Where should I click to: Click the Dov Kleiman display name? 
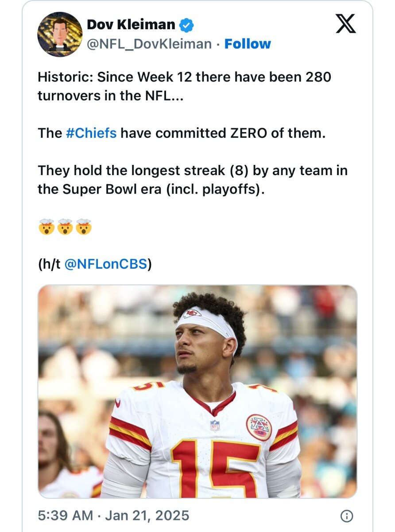[x=131, y=25]
